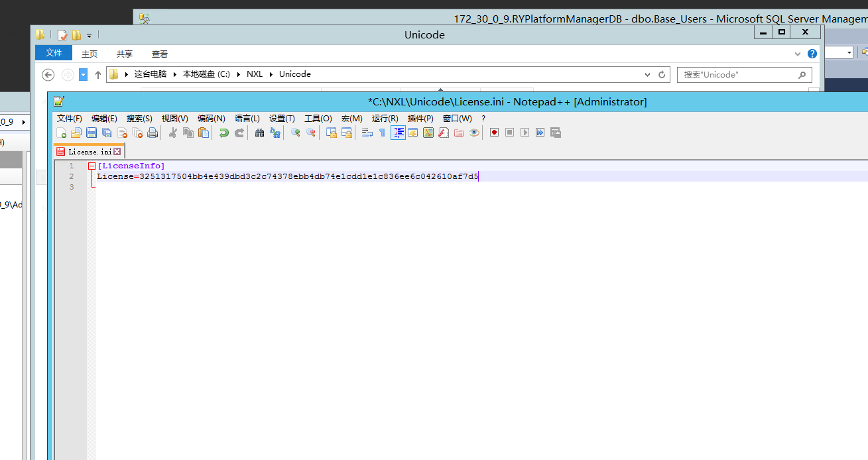Toggle Show All Characters pilcrow button
Screen dimensions: 868x460
coord(382,133)
